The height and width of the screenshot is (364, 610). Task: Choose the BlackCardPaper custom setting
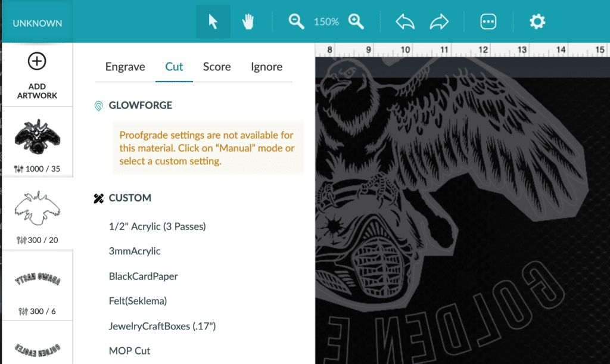click(x=143, y=276)
